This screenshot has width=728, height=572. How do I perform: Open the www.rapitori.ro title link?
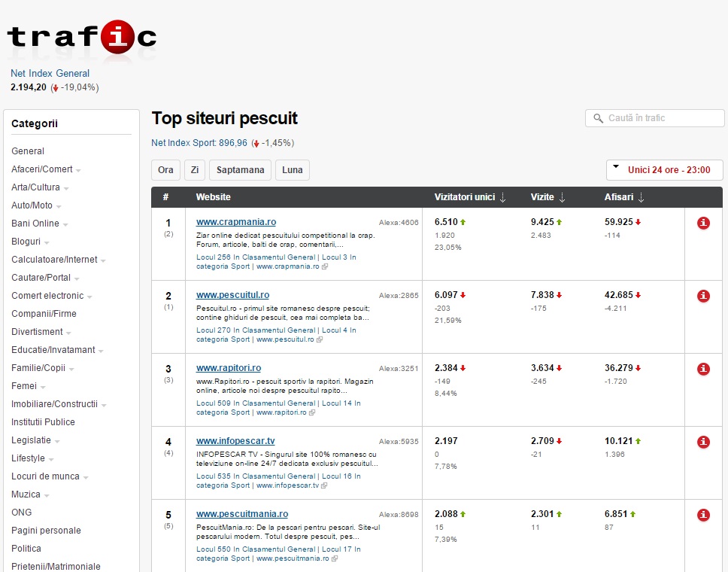(229, 368)
